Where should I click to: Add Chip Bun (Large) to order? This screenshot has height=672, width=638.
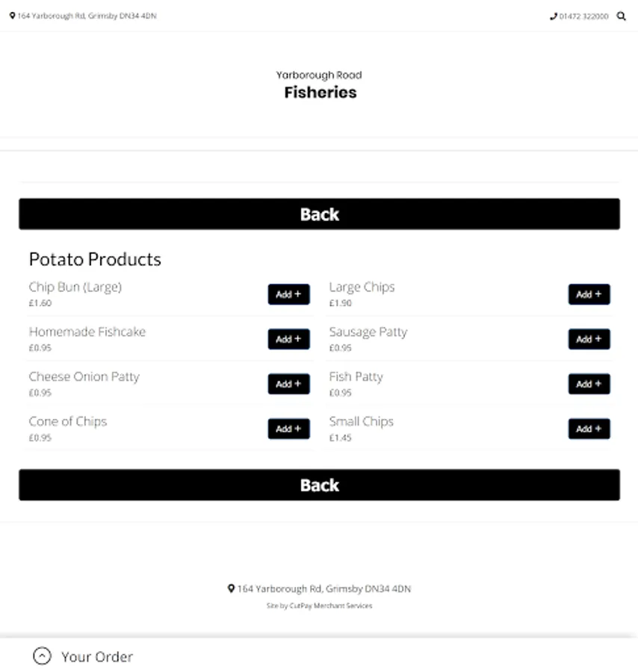tap(288, 294)
